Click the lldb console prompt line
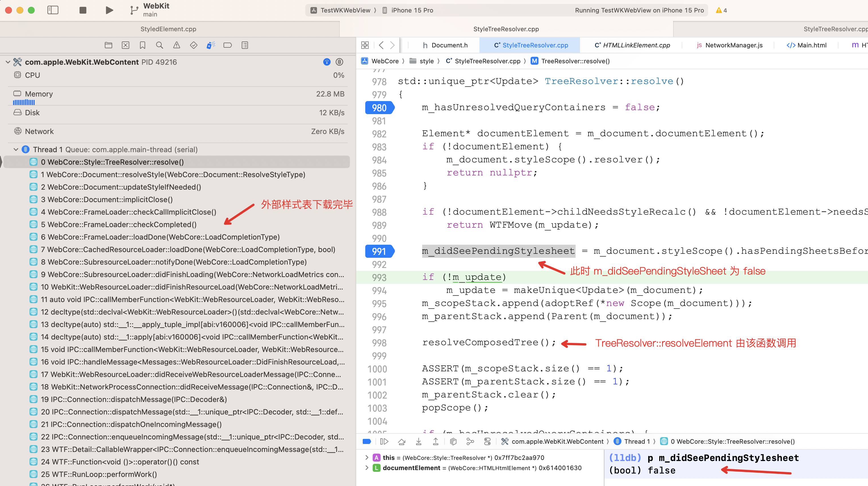The width and height of the screenshot is (868, 486). pos(704,458)
